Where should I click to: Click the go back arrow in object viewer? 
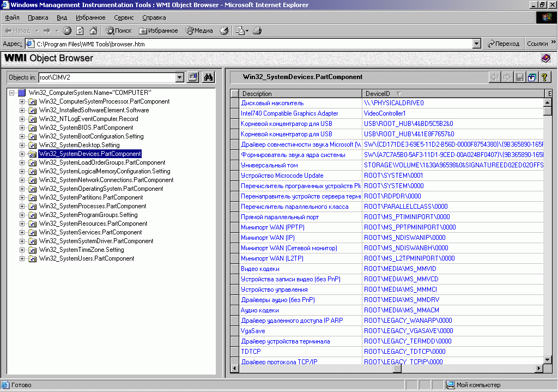pyautogui.click(x=495, y=77)
